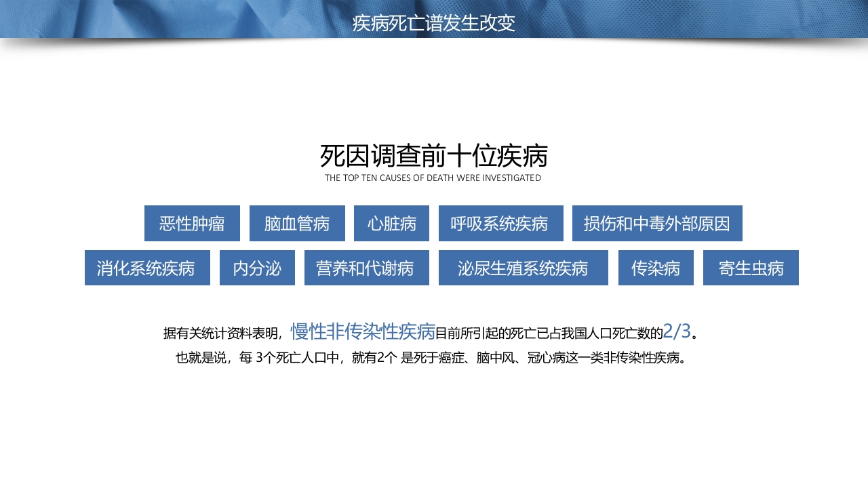Image resolution: width=868 pixels, height=488 pixels.
Task: Click the bottom explanatory sentence
Action: click(432, 357)
